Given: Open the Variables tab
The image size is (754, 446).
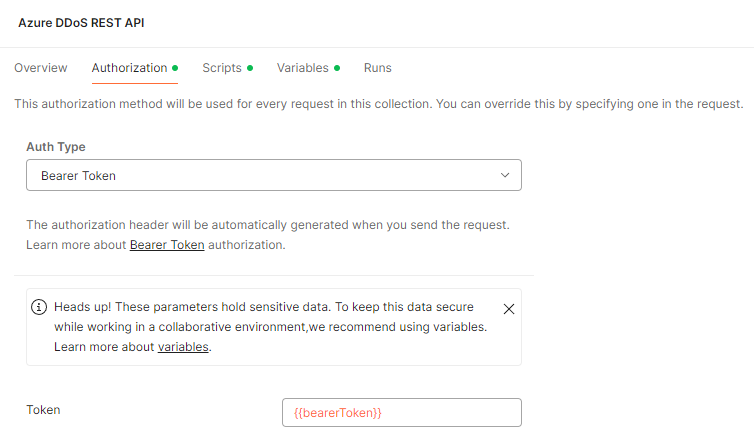Looking at the screenshot, I should (x=308, y=68).
